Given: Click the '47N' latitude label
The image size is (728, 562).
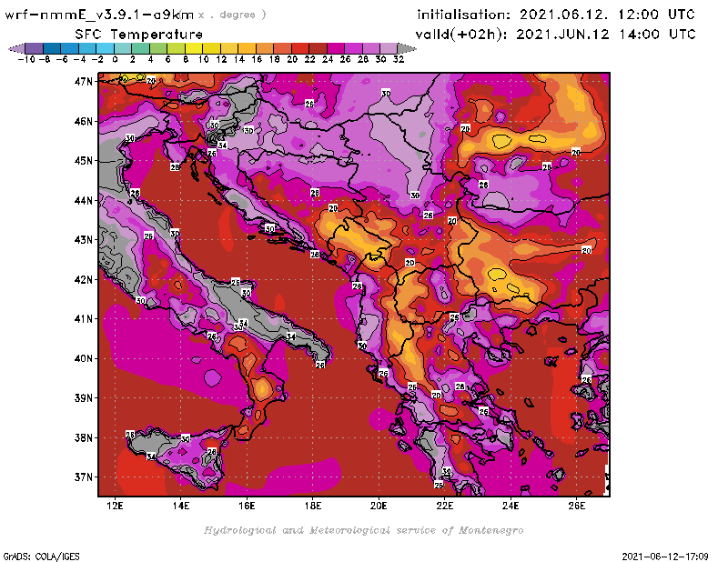Looking at the screenshot, I should click(84, 82).
